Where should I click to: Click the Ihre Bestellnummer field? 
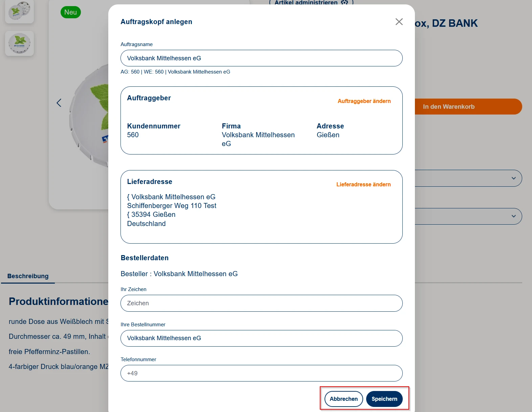261,338
